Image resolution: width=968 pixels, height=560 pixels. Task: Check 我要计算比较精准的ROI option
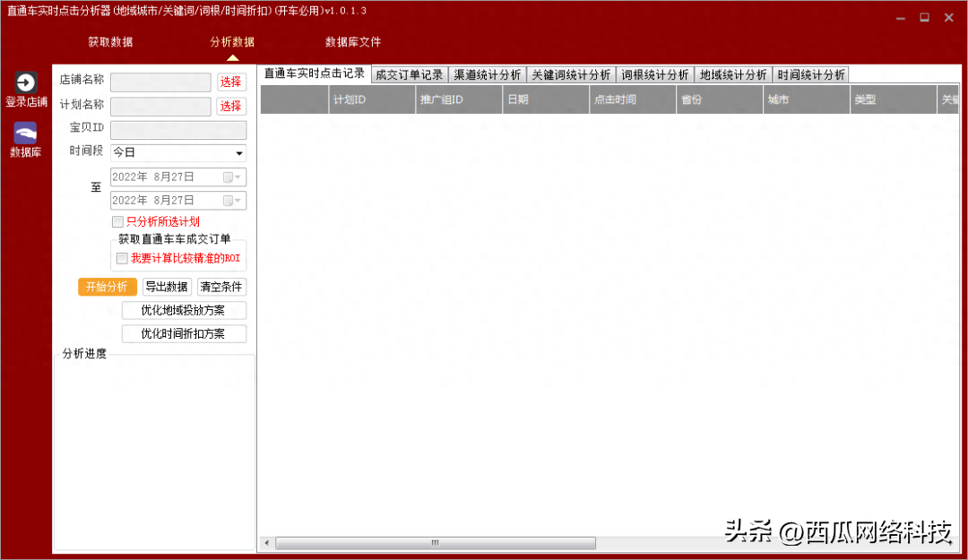122,258
